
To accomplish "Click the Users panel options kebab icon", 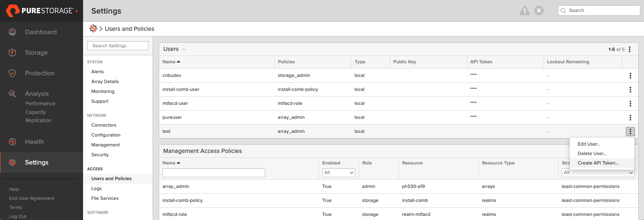I will pos(630,49).
